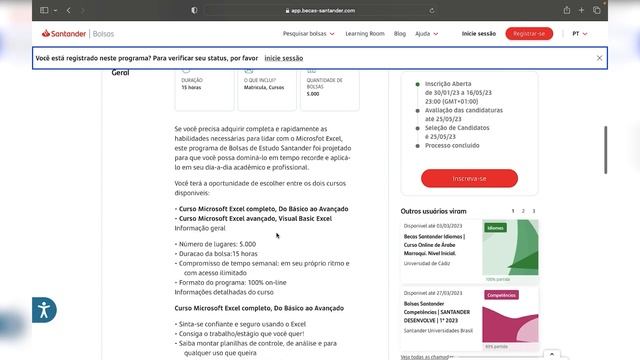Click Inicie sessão in the header
Image resolution: width=640 pixels, height=360 pixels.
[x=479, y=33]
